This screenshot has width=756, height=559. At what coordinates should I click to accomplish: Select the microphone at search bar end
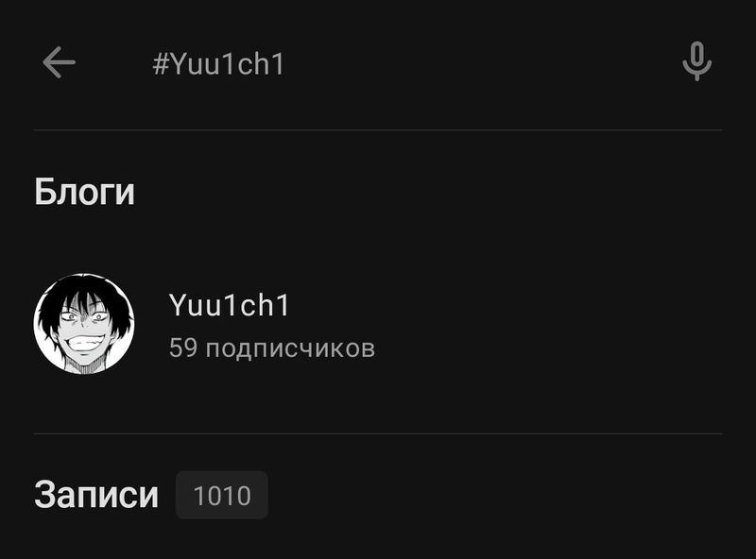tap(696, 61)
